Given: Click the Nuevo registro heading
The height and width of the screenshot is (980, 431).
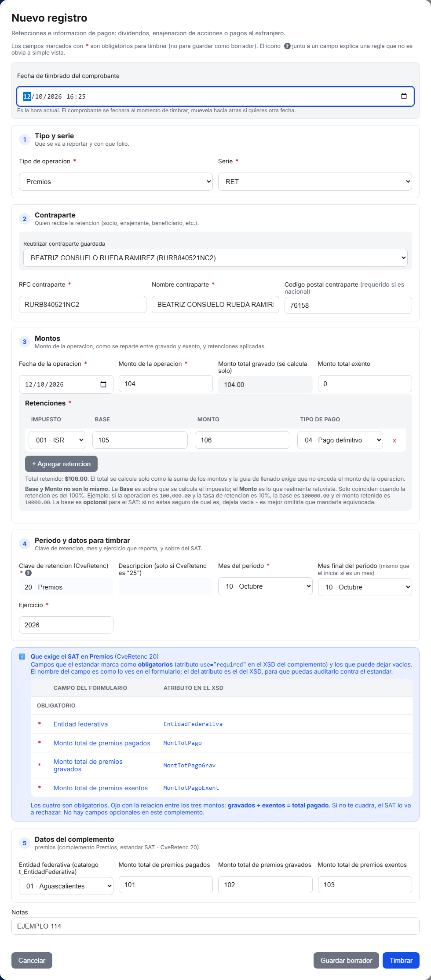Looking at the screenshot, I should tap(49, 18).
